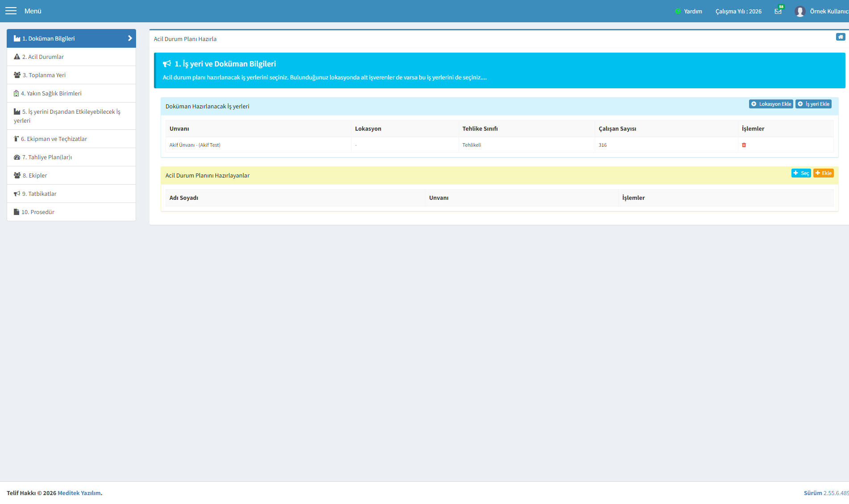
Task: Click megaphone icon beside Tatbikatlar
Action: pos(17,194)
